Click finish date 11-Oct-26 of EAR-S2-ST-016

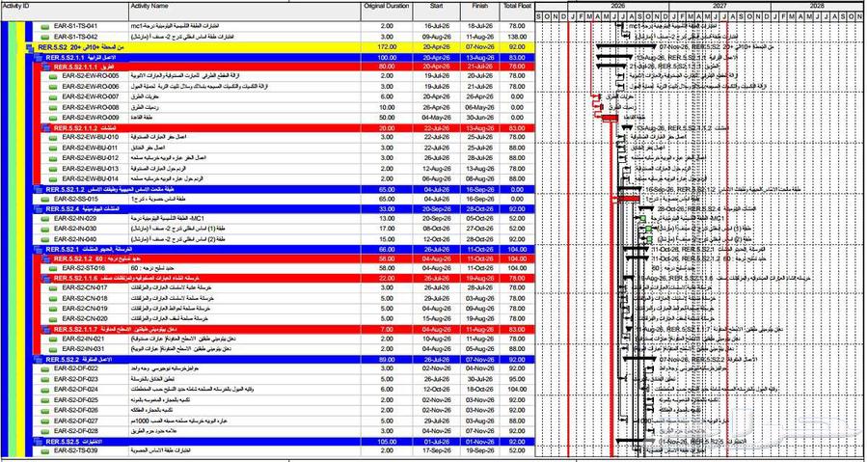pyautogui.click(x=480, y=269)
